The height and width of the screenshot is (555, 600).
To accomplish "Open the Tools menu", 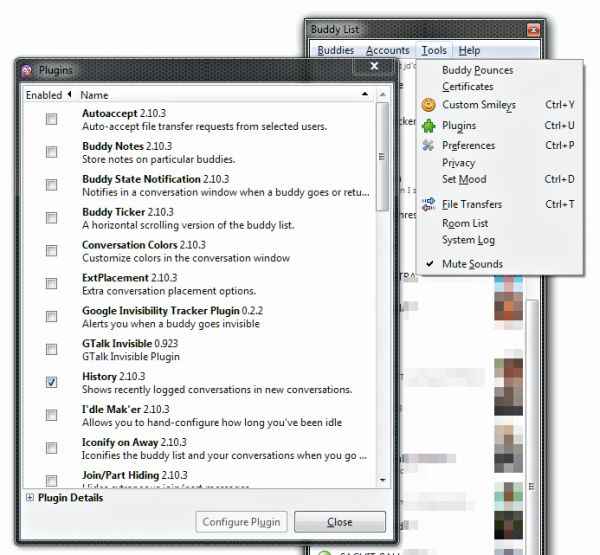I will 434,51.
